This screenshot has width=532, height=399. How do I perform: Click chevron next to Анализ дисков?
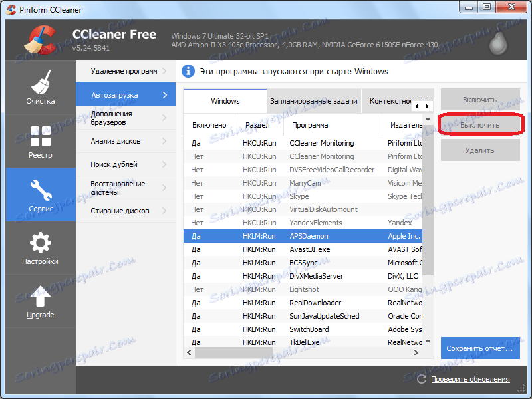(x=164, y=141)
